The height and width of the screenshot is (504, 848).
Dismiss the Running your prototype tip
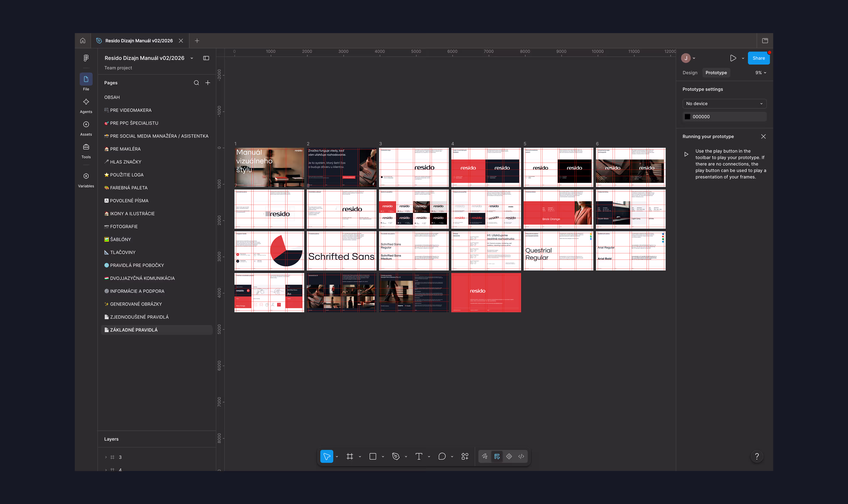point(763,136)
